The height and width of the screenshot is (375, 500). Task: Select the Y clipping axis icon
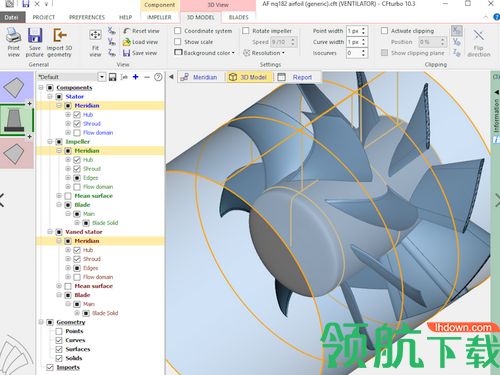click(457, 42)
